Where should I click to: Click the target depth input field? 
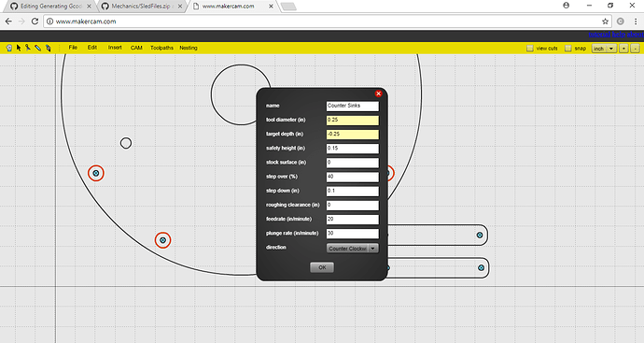click(353, 134)
